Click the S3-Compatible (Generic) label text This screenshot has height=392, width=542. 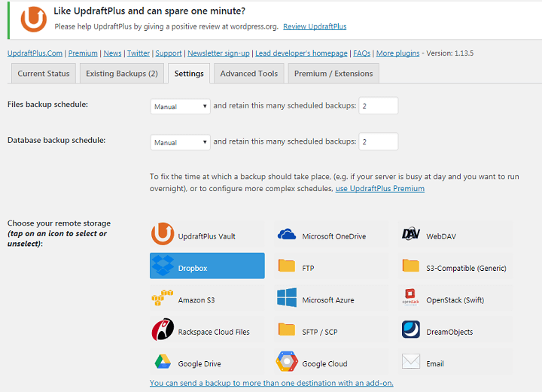coord(466,269)
